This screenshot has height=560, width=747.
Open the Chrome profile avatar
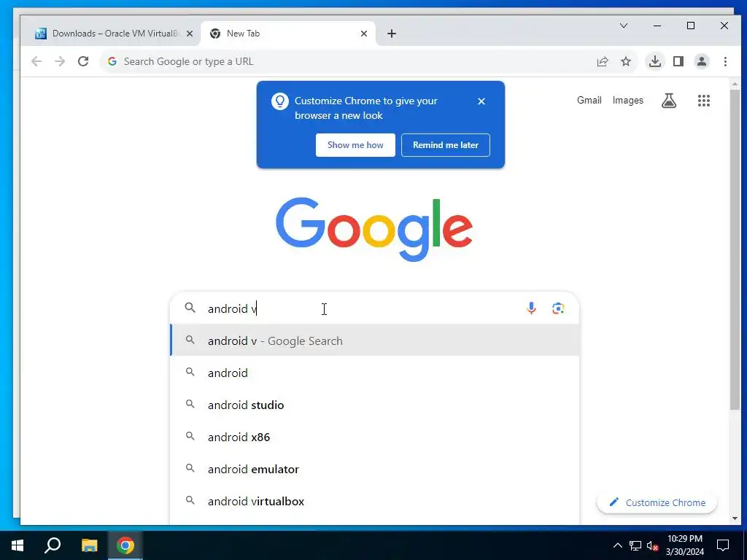702,61
